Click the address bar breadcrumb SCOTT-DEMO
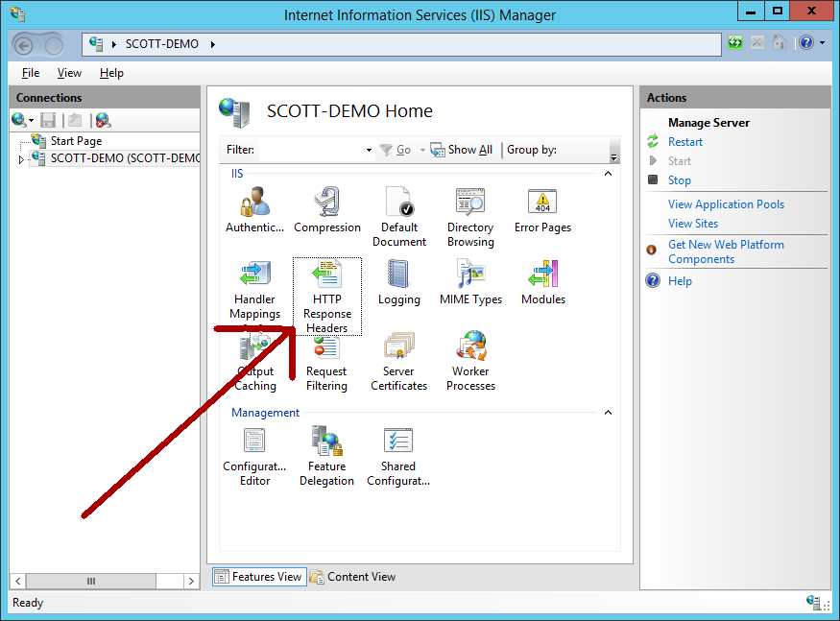This screenshot has width=840, height=621. tap(162, 44)
